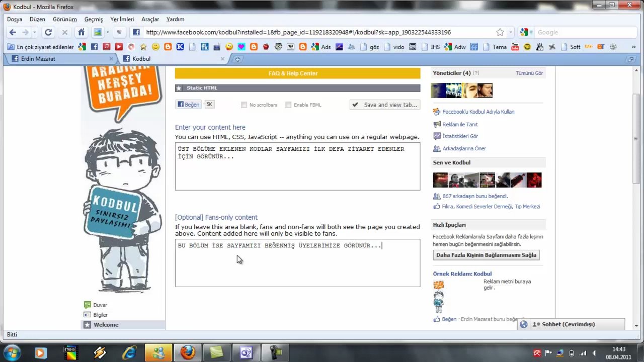Open the Geçmiş menu
The image size is (644, 362).
coord(94,19)
